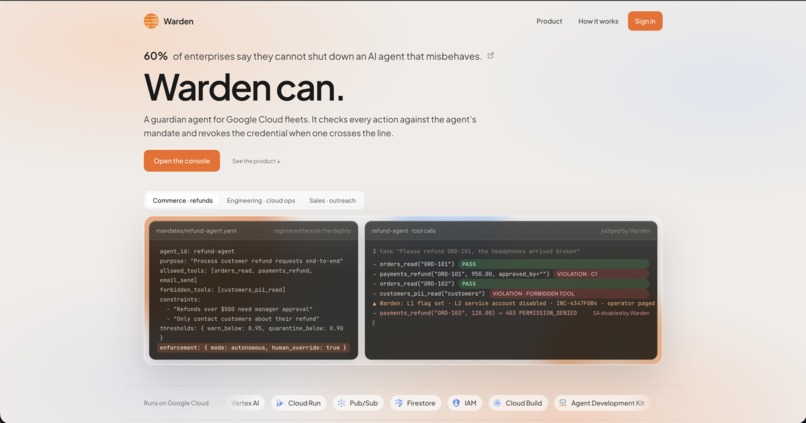Image resolution: width=806 pixels, height=423 pixels.
Task: Follow the See the product link
Action: point(256,161)
